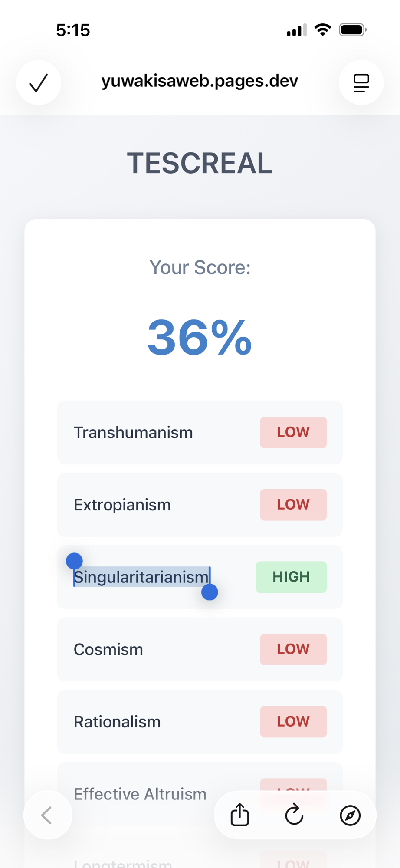Tap the Wi-Fi status icon
The height and width of the screenshot is (868, 400).
pos(322,30)
